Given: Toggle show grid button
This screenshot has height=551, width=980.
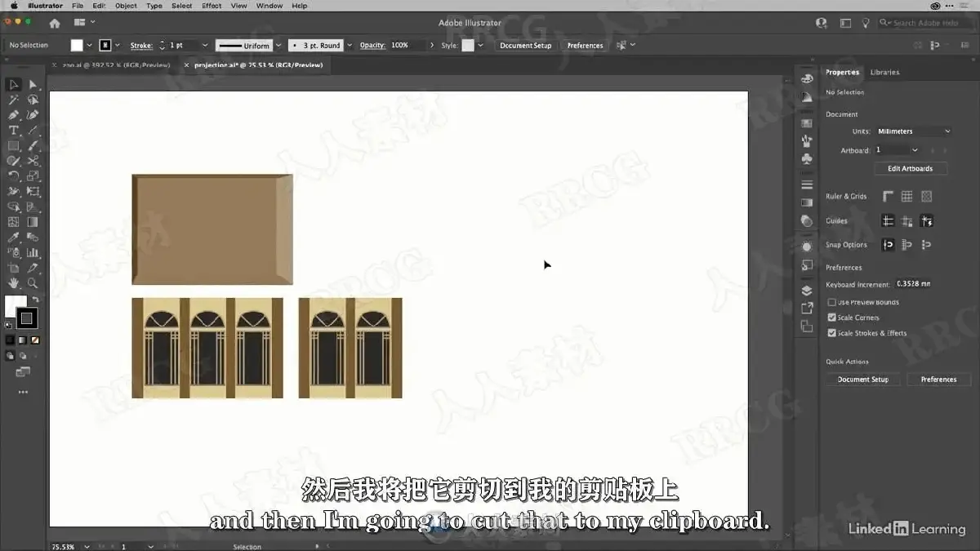Looking at the screenshot, I should tap(907, 197).
